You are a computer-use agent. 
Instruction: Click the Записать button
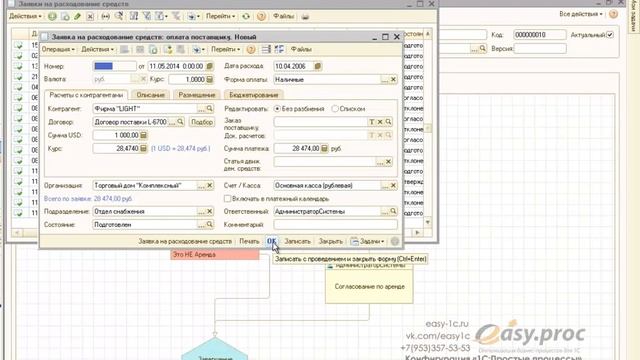298,242
